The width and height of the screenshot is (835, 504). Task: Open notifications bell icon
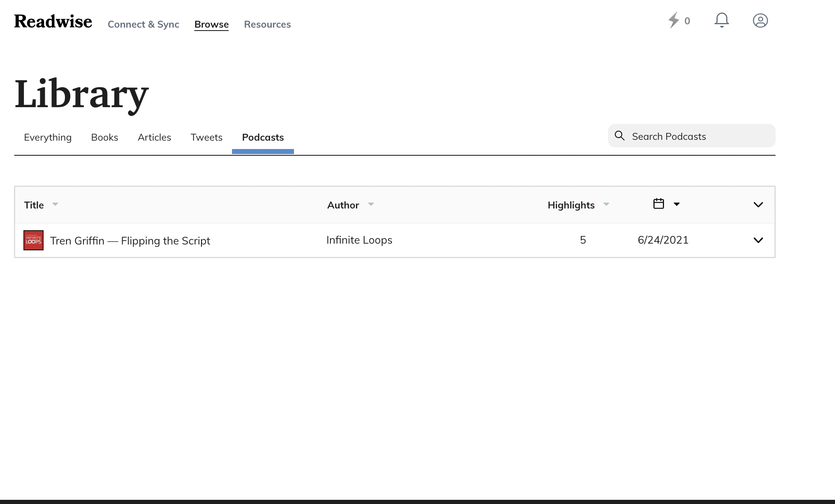pyautogui.click(x=722, y=20)
